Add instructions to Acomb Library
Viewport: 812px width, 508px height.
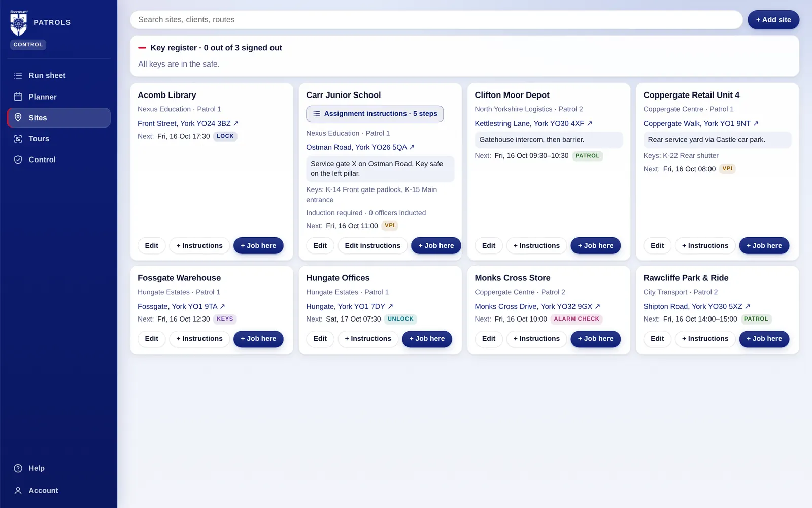click(x=199, y=246)
